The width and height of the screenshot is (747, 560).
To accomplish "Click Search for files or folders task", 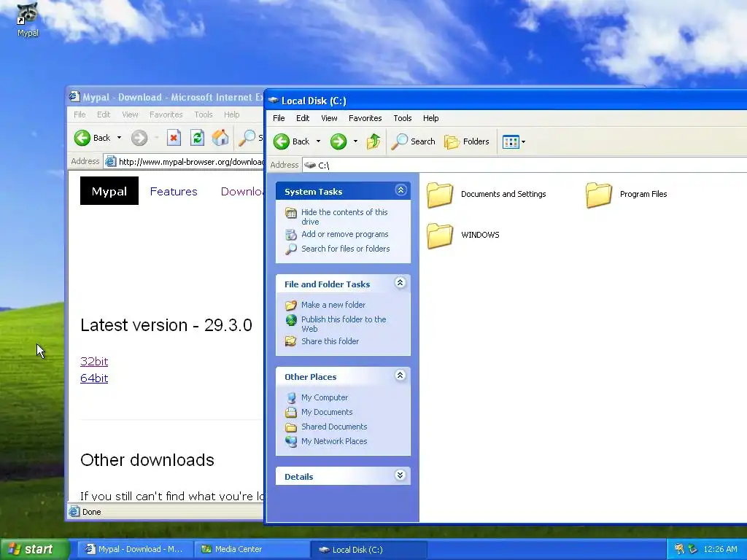I will [345, 249].
